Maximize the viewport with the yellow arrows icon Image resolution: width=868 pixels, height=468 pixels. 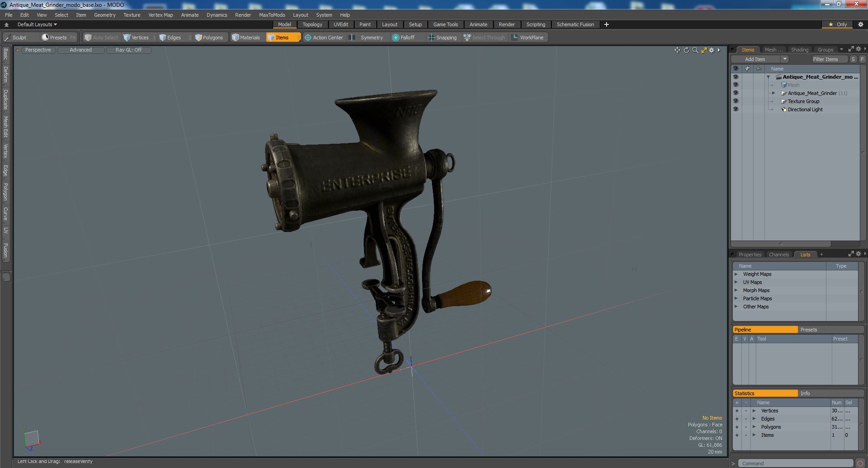coord(704,50)
